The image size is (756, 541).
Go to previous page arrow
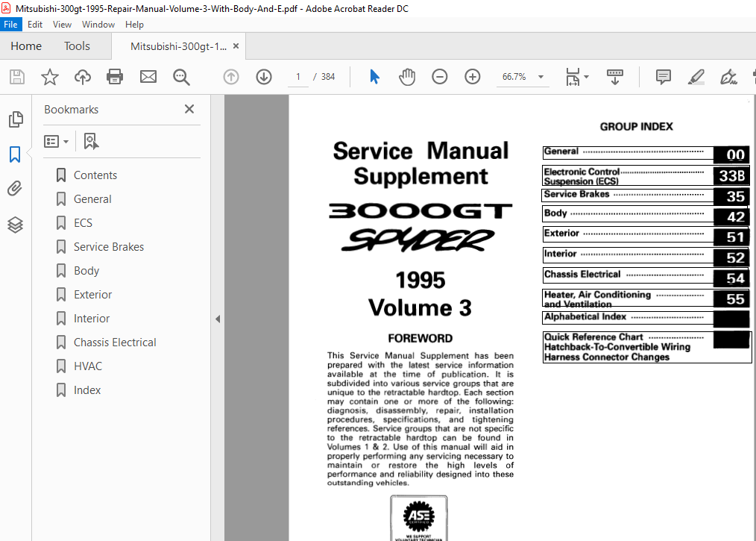(x=231, y=77)
